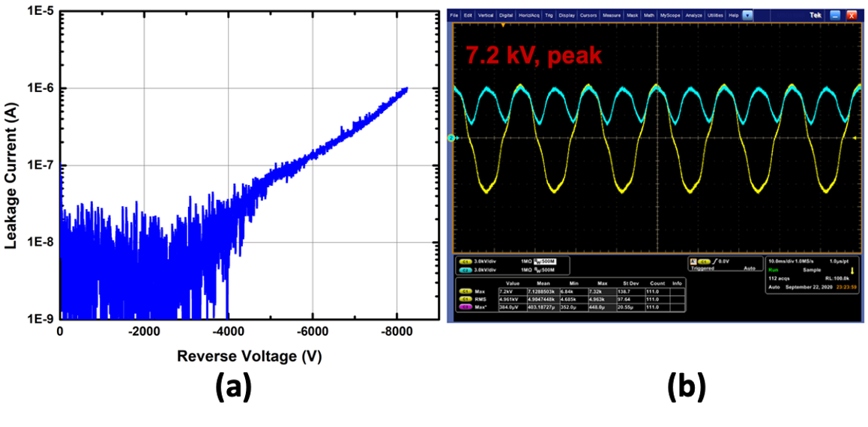
Task: Open the Horiz/Acq menu
Action: pos(528,15)
